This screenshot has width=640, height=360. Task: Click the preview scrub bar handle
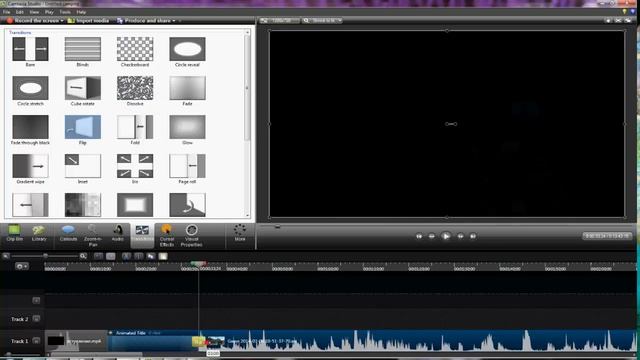coord(278,227)
